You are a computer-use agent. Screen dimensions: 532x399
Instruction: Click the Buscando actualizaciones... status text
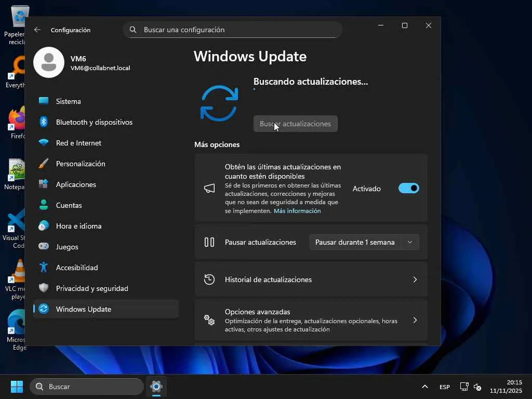tap(311, 82)
